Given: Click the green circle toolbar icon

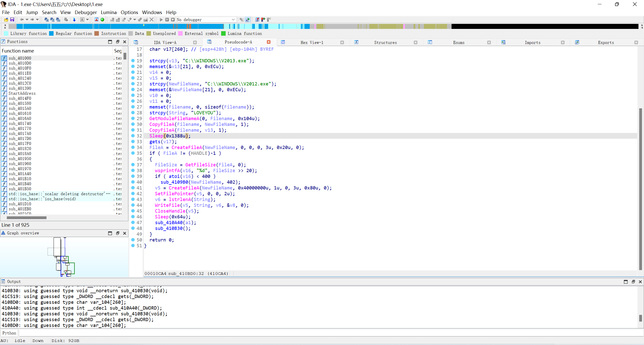Looking at the screenshot, I should click(102, 20).
